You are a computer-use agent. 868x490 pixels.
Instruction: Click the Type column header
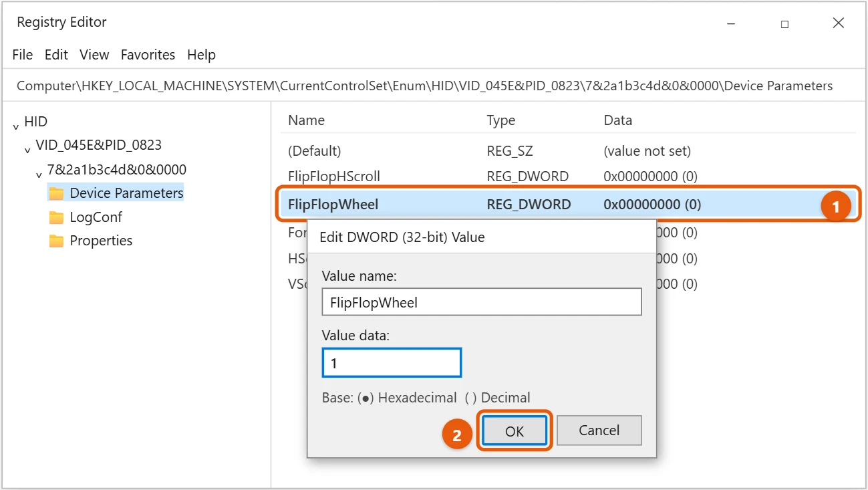501,121
